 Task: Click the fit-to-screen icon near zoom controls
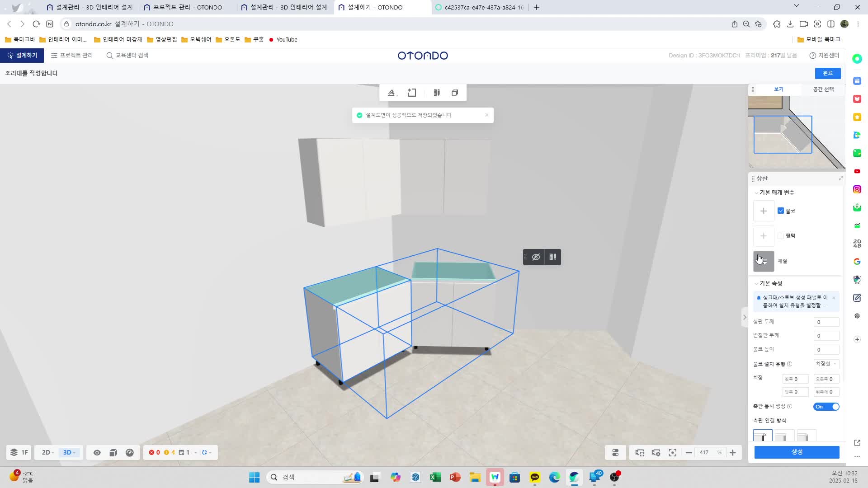pyautogui.click(x=673, y=452)
